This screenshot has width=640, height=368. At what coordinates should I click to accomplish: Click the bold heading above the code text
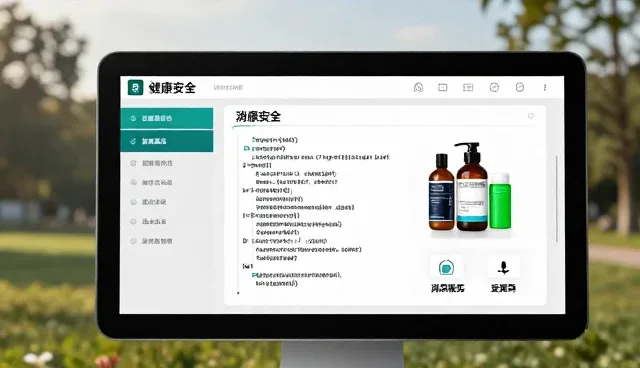click(x=258, y=117)
